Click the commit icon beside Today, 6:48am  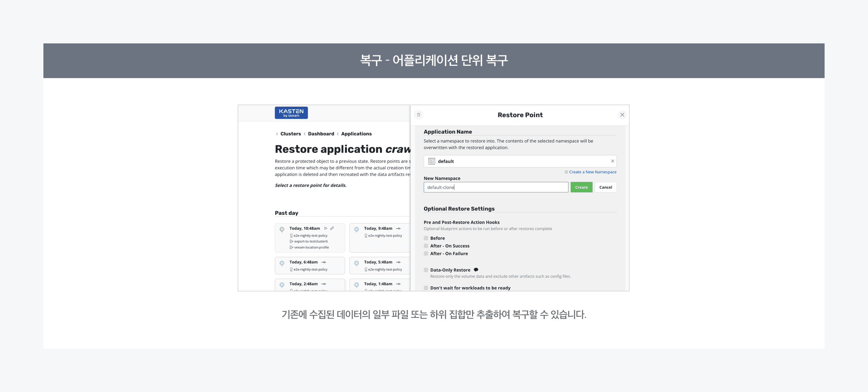click(324, 262)
